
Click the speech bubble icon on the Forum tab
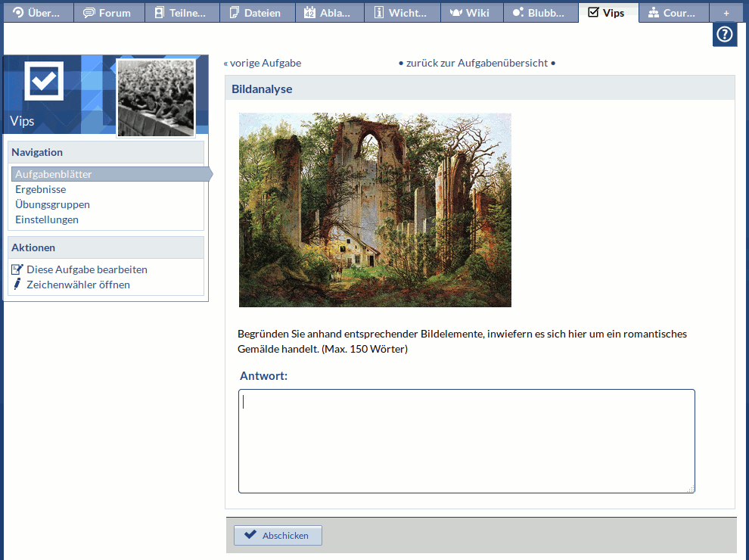(89, 13)
